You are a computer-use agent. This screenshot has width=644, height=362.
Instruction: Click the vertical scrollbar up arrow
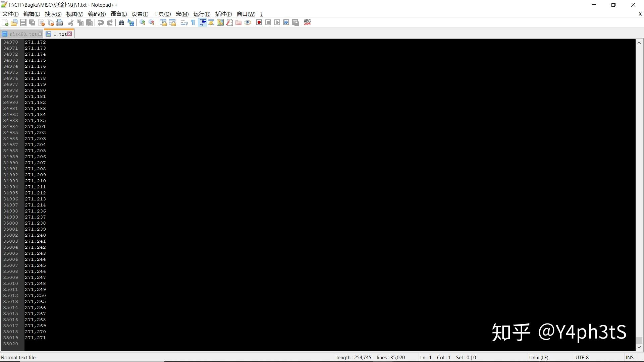pyautogui.click(x=639, y=43)
